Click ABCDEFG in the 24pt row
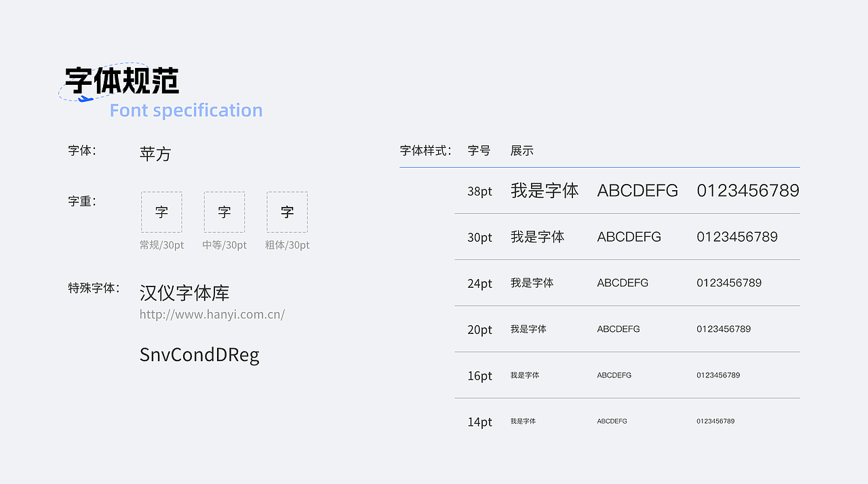 pyautogui.click(x=623, y=283)
